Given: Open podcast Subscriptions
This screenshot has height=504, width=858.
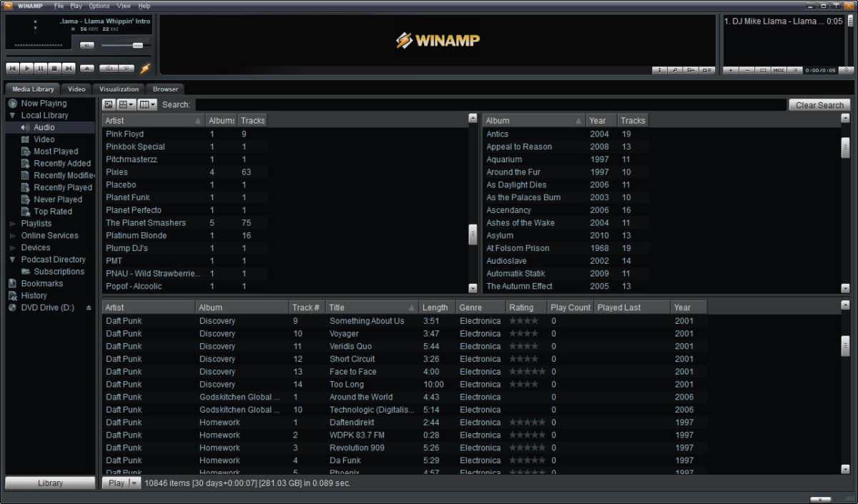Looking at the screenshot, I should [59, 272].
